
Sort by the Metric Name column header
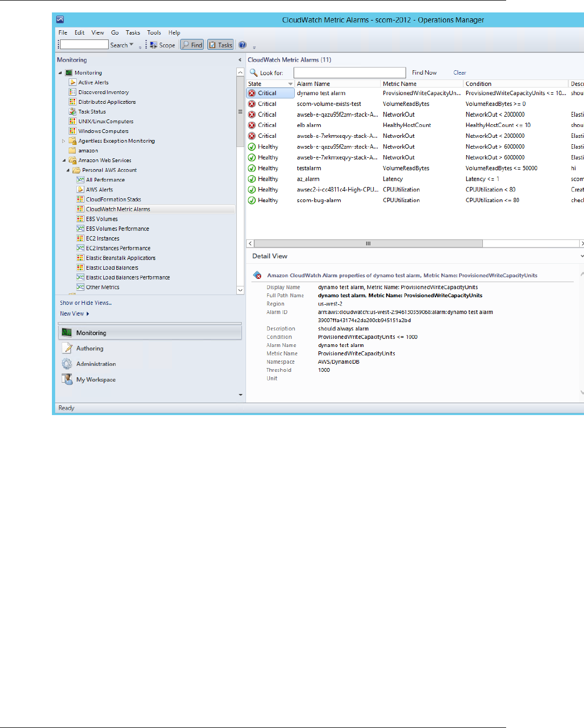click(x=422, y=84)
